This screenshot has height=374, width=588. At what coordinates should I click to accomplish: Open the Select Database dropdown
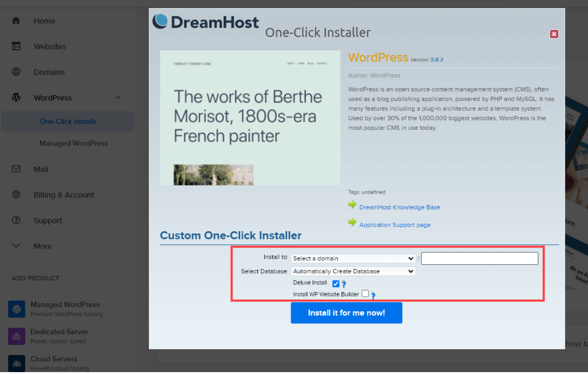pos(353,271)
